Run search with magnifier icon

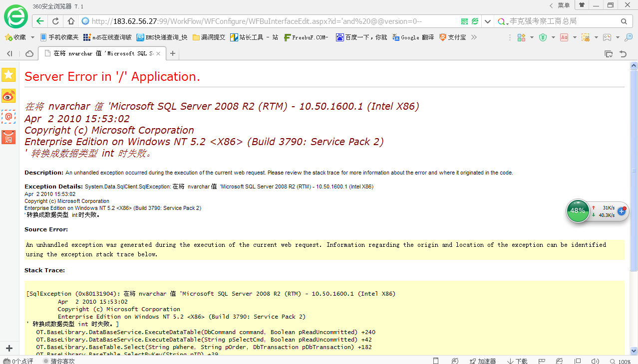[x=624, y=21]
